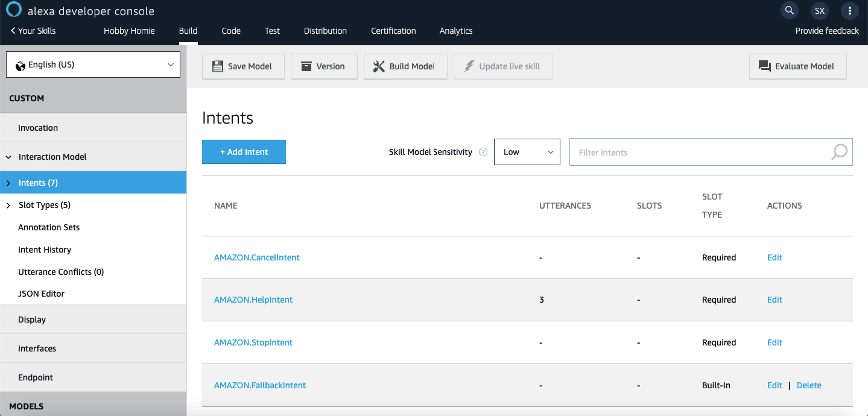The image size is (868, 416).
Task: Click the UTTERANCES column header
Action: [x=565, y=206]
